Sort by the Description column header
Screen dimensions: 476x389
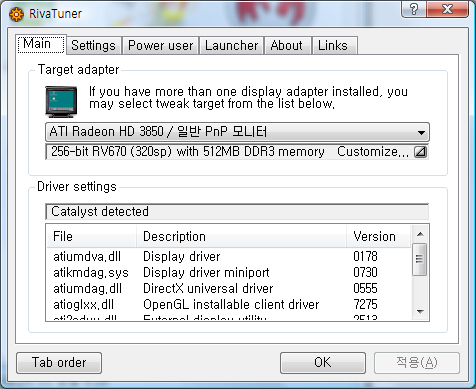[x=241, y=236]
